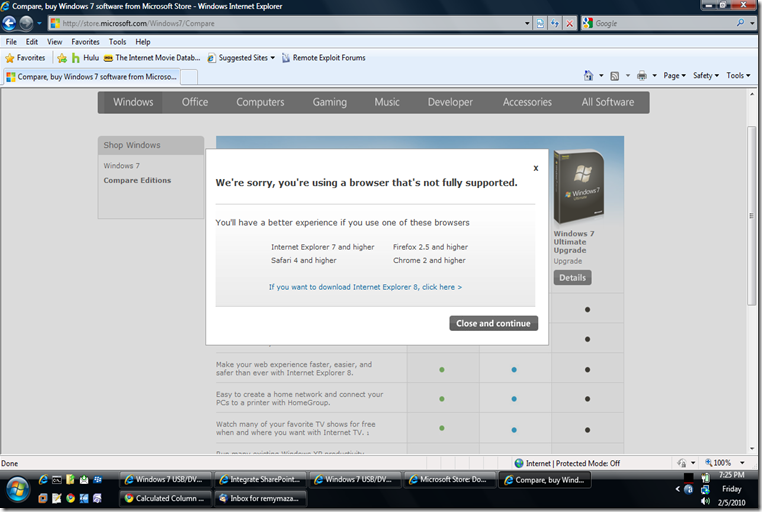Screen dimensions: 762x512
Task: Close the unsupported browser dialog with x
Action: (x=536, y=168)
